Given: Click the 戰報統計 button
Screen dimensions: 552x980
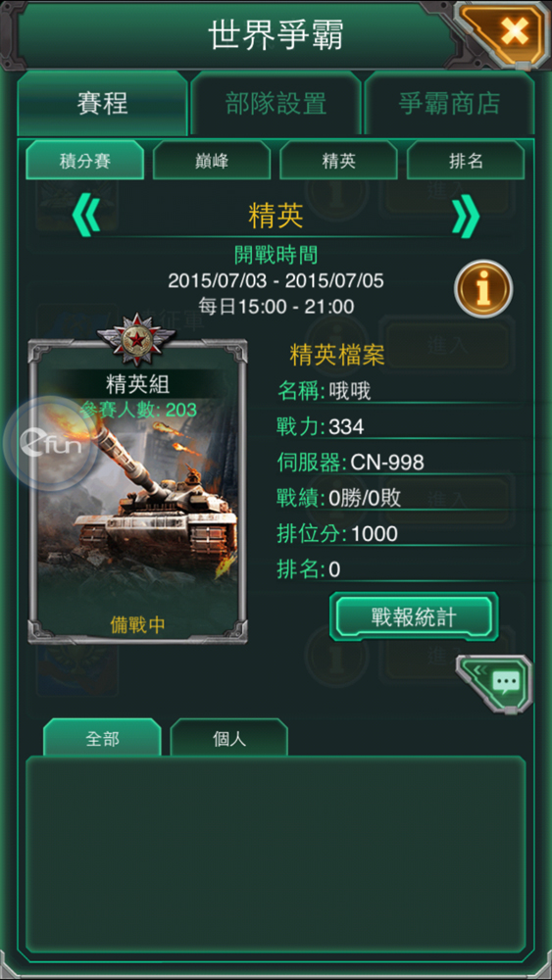Looking at the screenshot, I should pos(414,616).
